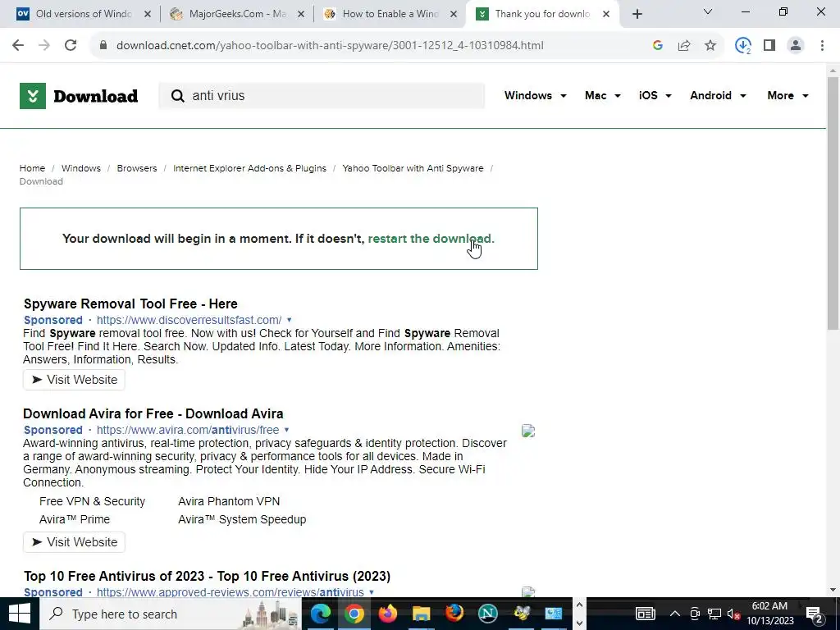840x630 pixels.
Task: Click the browser Forward arrow
Action: coord(44,46)
